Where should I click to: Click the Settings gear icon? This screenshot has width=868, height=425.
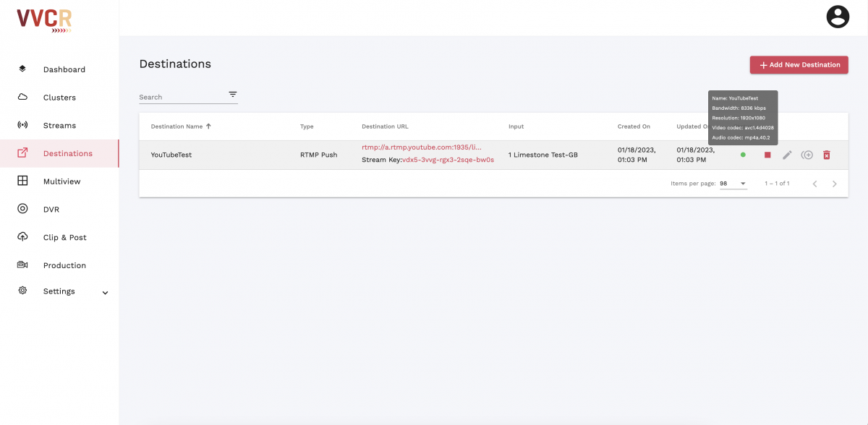(22, 291)
